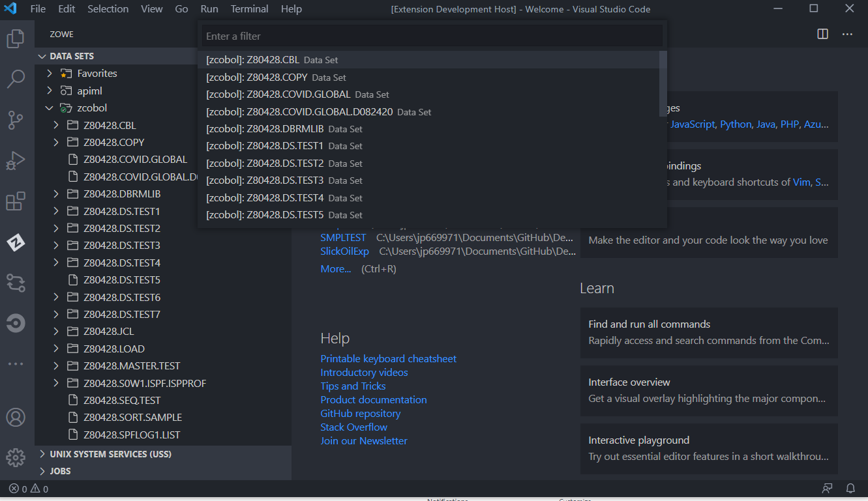The width and height of the screenshot is (868, 501).
Task: Select the Zowe Explorer icon
Action: 16,242
